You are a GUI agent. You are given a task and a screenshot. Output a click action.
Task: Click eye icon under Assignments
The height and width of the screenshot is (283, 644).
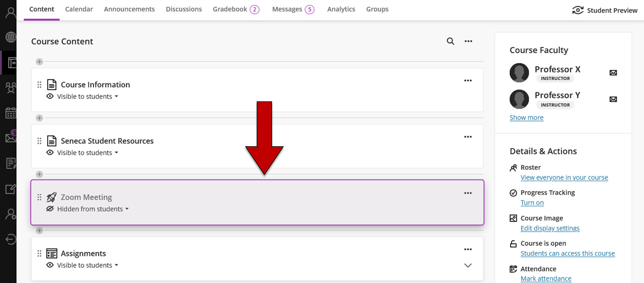point(50,265)
